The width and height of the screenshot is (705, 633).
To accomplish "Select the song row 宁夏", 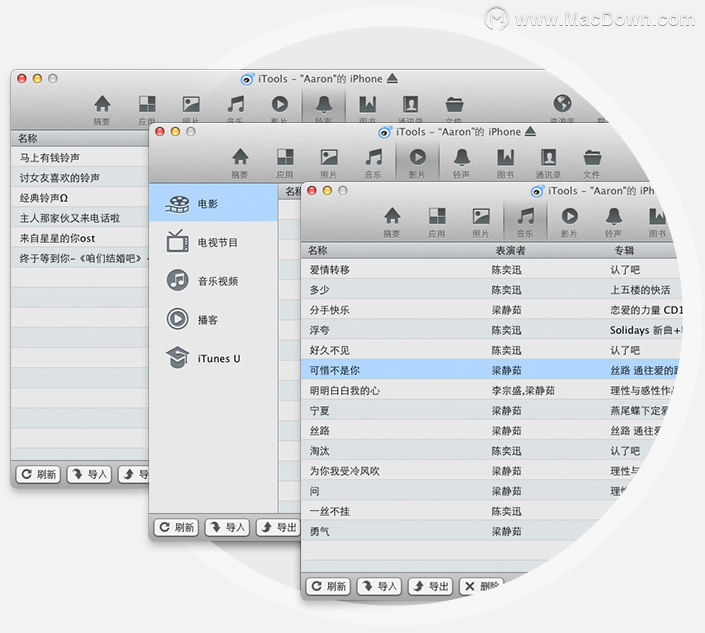I will [320, 410].
